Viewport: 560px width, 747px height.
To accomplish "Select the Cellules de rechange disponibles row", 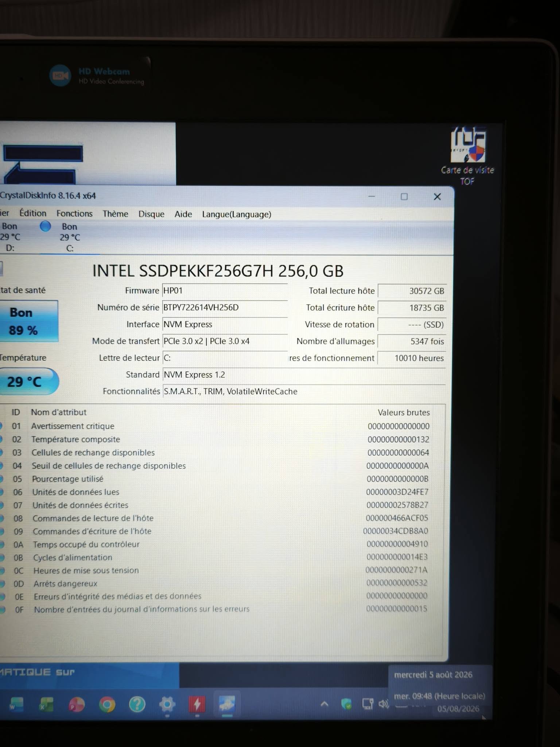I will tap(222, 452).
